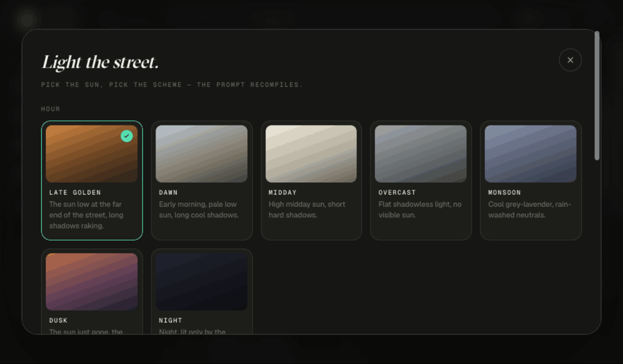
Task: Click the green checkmark on Late Golden
Action: click(x=127, y=136)
